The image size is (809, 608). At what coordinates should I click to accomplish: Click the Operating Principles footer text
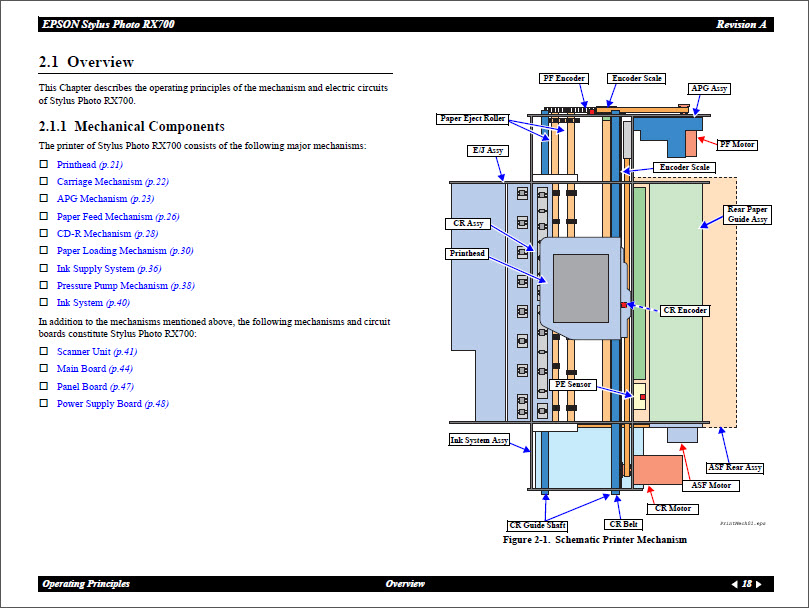[86, 584]
